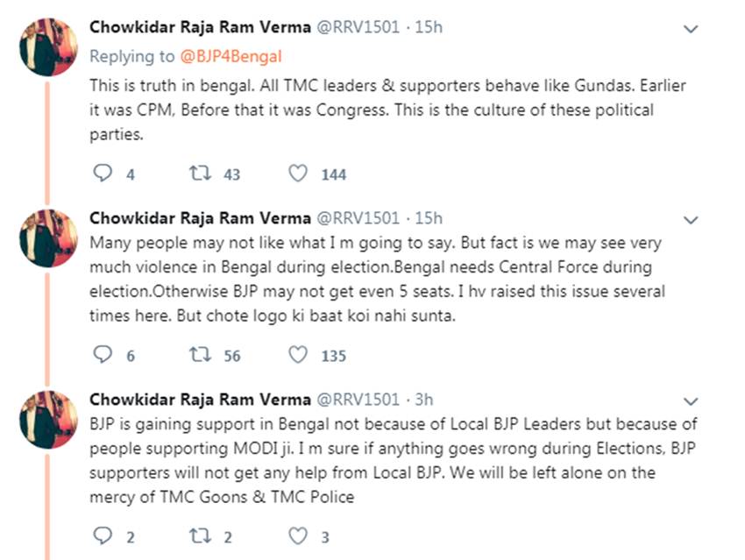This screenshot has height=560, width=745.
Task: Reply to the 'This is truth in bengal' tweet
Action: coord(103,174)
